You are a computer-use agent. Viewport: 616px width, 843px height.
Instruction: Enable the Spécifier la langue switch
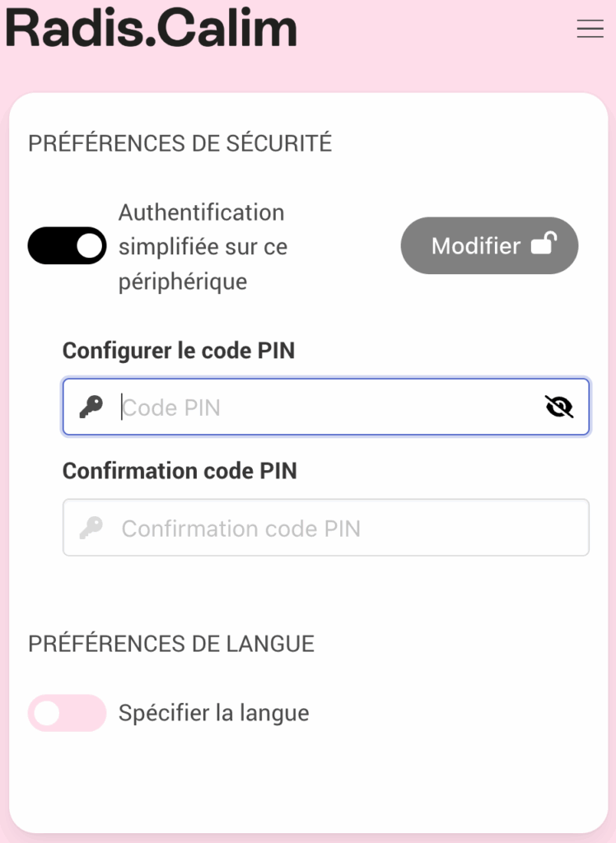pyautogui.click(x=68, y=713)
